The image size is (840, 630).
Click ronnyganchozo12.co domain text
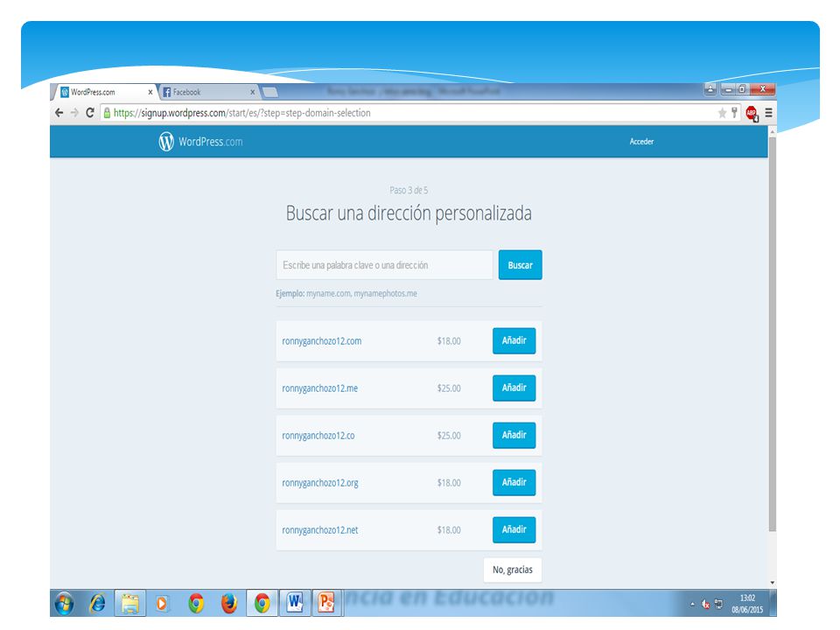click(318, 436)
